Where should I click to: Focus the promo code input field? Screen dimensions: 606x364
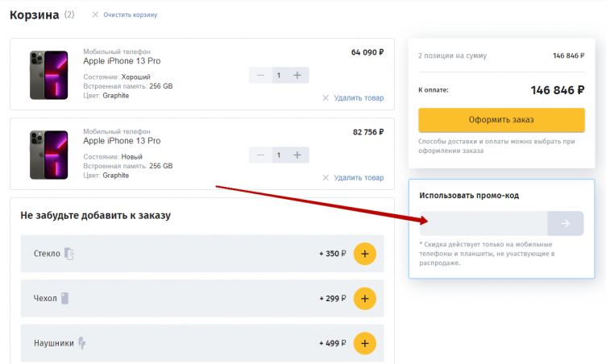pyautogui.click(x=484, y=223)
